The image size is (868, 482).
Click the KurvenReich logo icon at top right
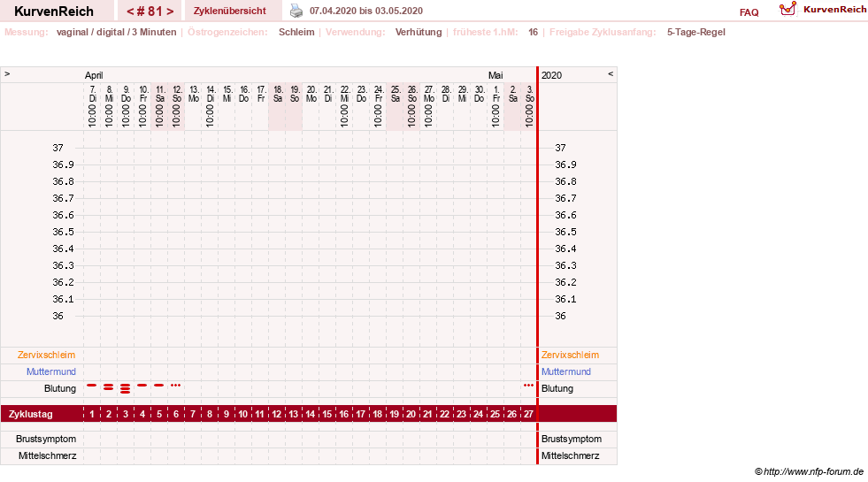click(787, 9)
